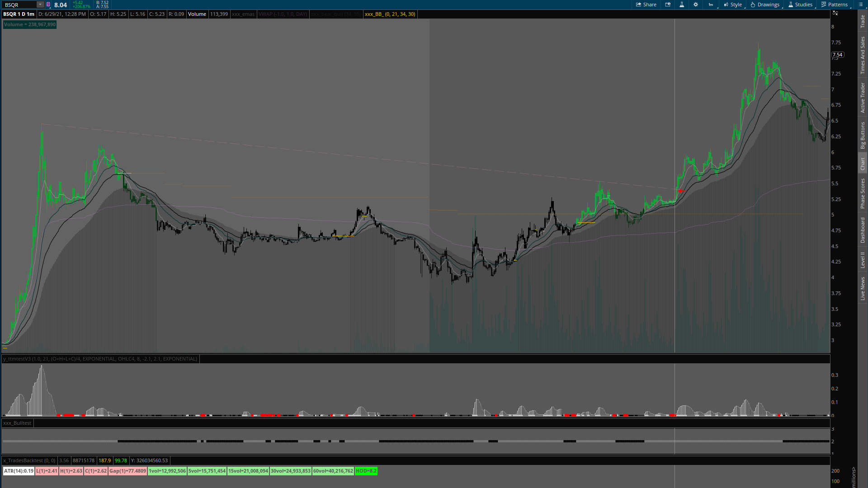Viewport: 868px width, 488px height.
Task: Open the Level II side tab
Action: [863, 260]
